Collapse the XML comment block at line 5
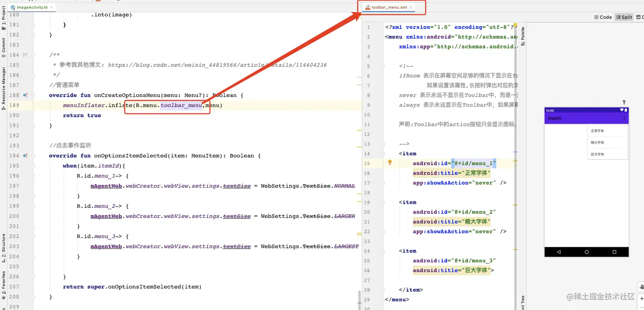 (384, 66)
